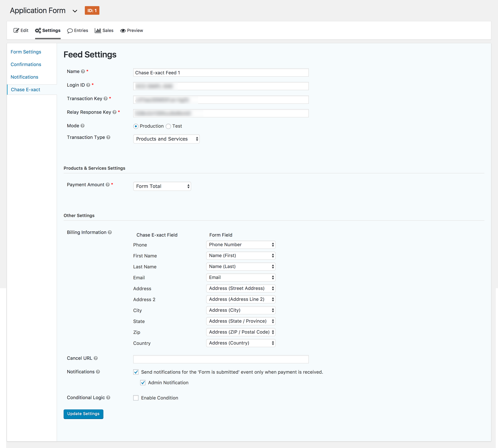Click the help icon next to Cancel URL
Screen dimensions: 498x448
coord(96,358)
